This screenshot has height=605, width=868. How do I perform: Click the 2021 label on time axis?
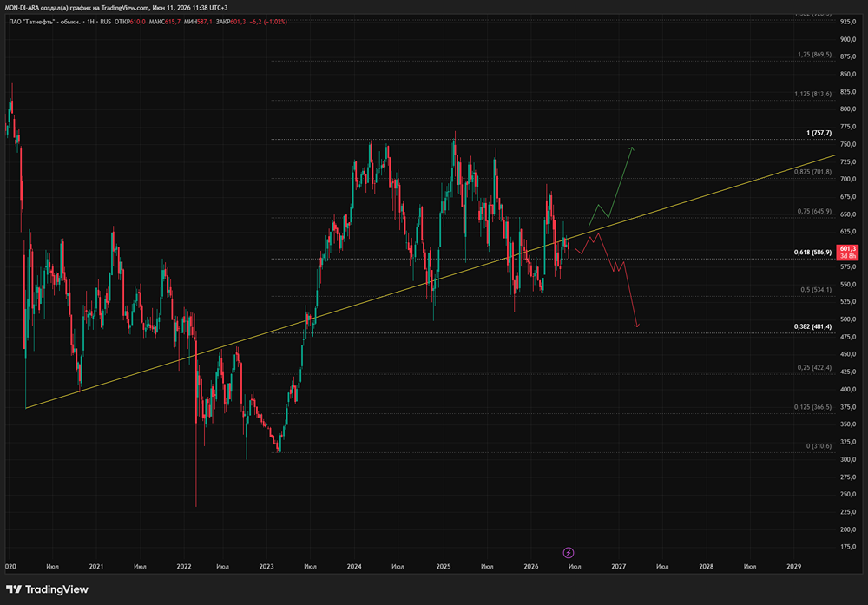[x=96, y=566]
